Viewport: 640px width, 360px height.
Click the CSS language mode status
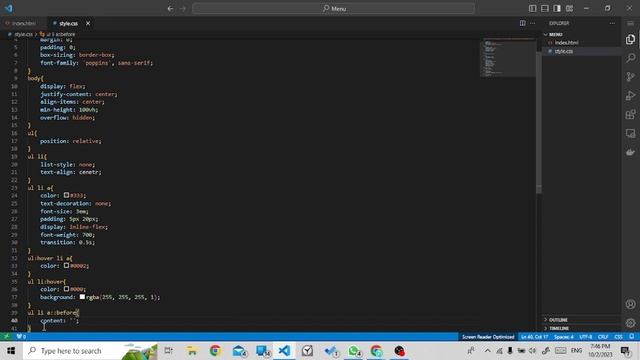tap(618, 337)
